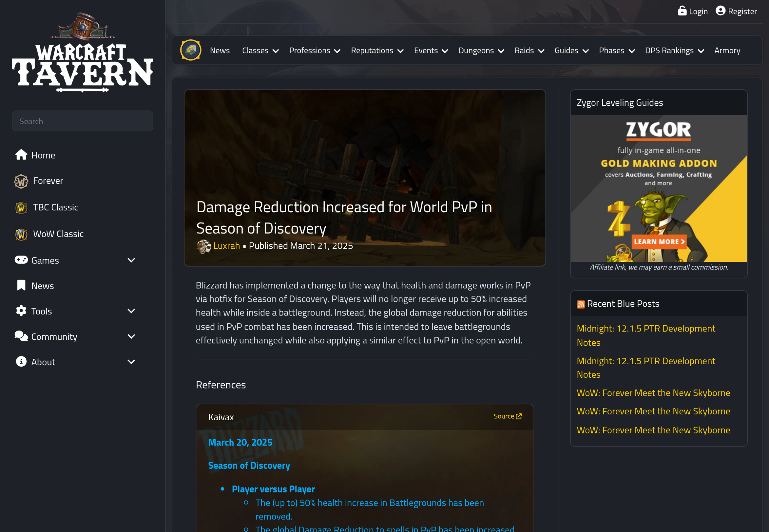Click the Register link
769x532 pixels.
742,11
